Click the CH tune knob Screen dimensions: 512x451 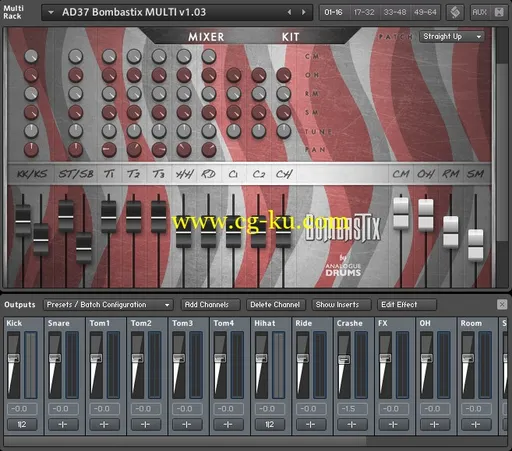[x=284, y=131]
